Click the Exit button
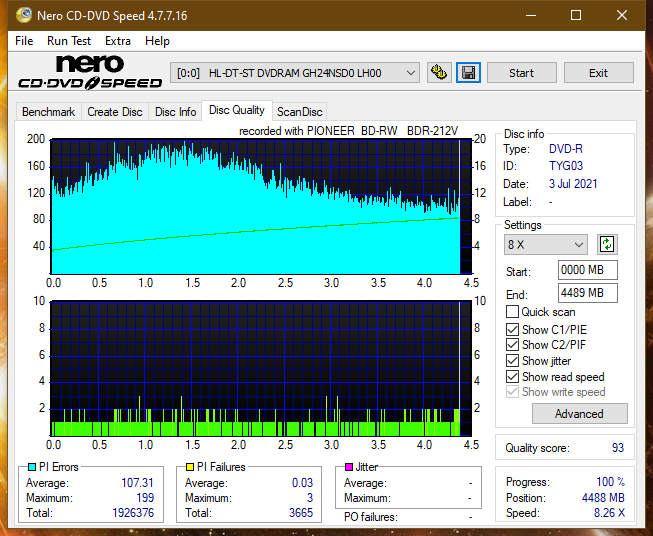Image resolution: width=653 pixels, height=536 pixels. point(598,73)
